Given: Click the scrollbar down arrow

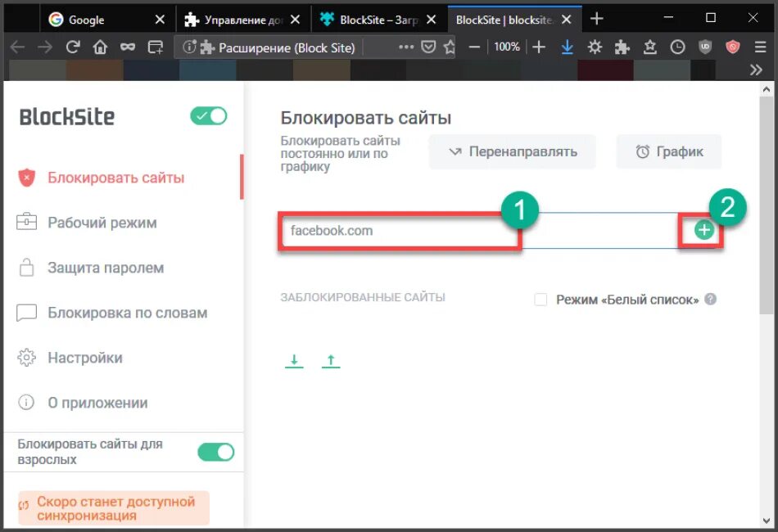Looking at the screenshot, I should click(766, 521).
